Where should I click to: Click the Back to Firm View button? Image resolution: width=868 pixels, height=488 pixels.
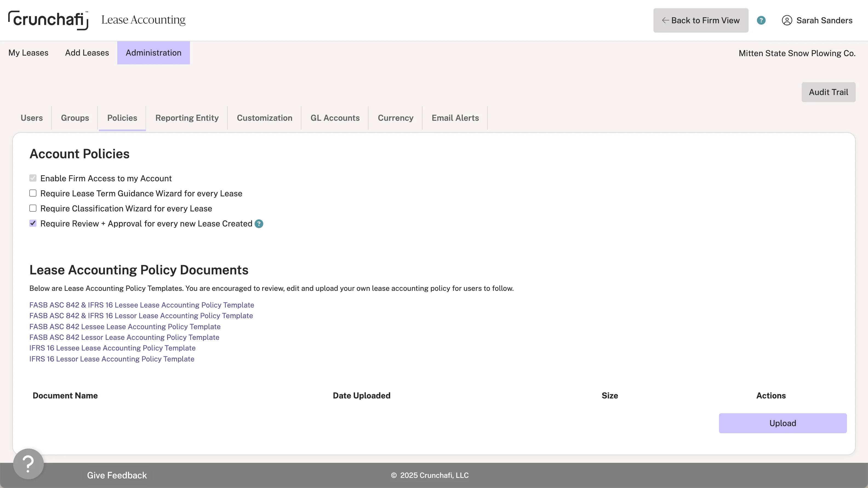tap(701, 20)
